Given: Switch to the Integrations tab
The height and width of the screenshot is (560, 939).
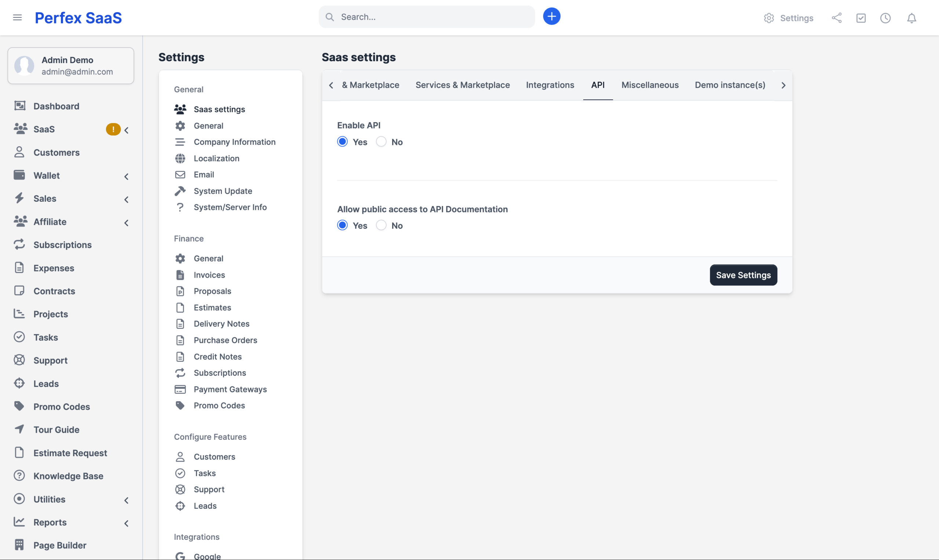Looking at the screenshot, I should click(x=550, y=85).
